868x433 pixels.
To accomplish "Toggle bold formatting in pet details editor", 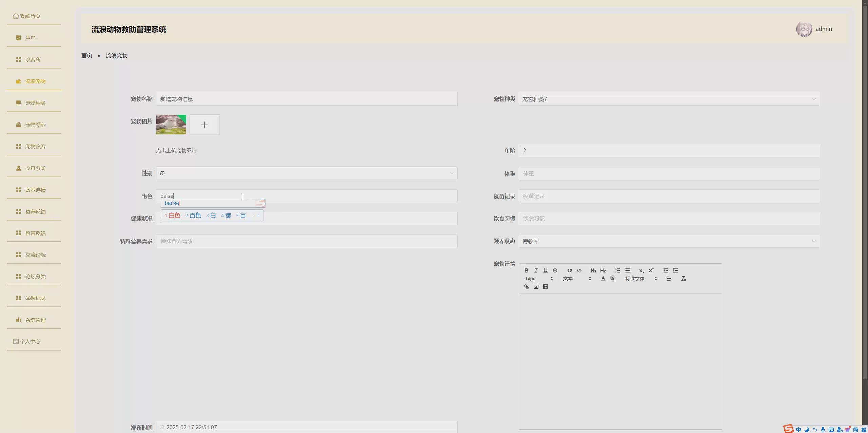I will pyautogui.click(x=526, y=270).
